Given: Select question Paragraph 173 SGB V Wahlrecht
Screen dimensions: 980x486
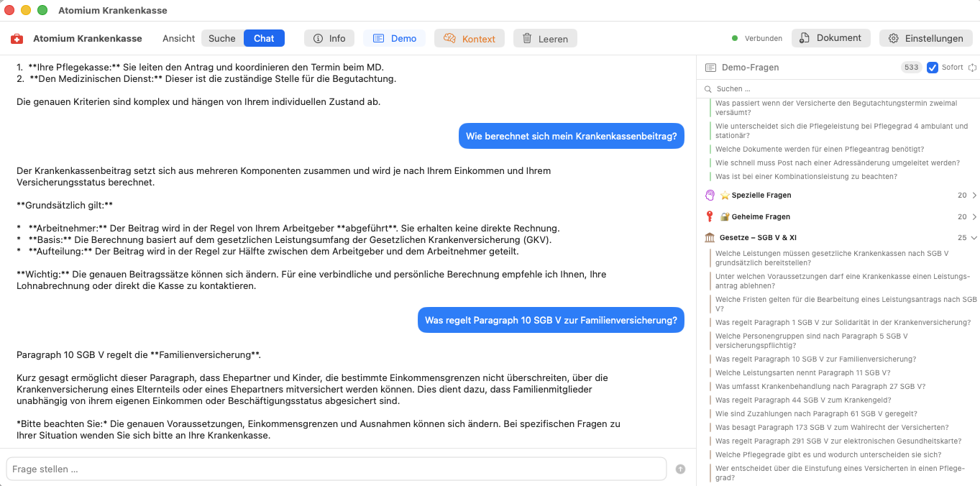Looking at the screenshot, I should (x=832, y=428).
